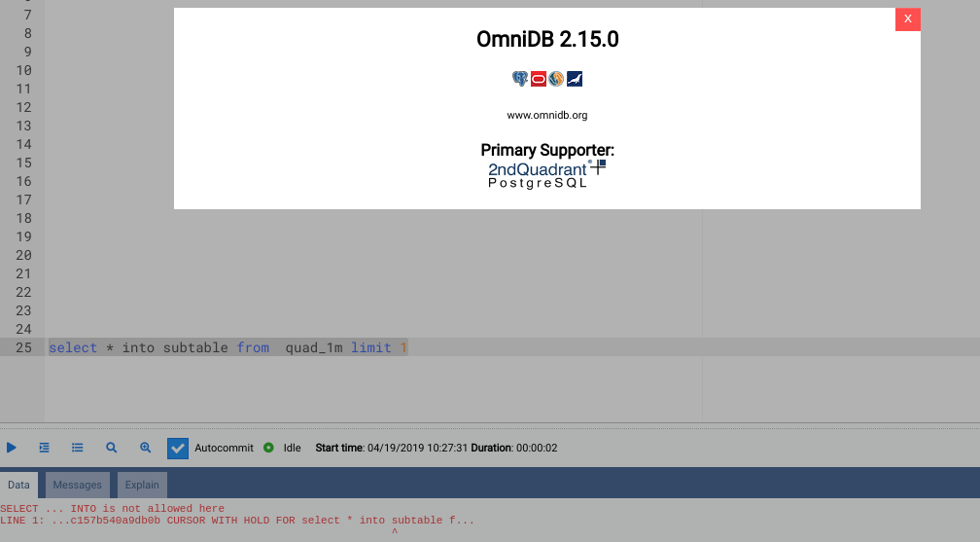Screen dimensions: 980x542
Task: Click the 'quad_1m' table name in query
Action: (314, 348)
